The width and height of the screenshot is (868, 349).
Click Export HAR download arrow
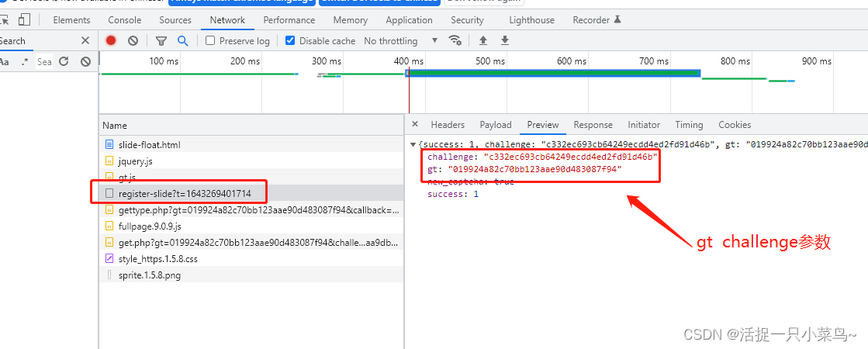[x=505, y=40]
